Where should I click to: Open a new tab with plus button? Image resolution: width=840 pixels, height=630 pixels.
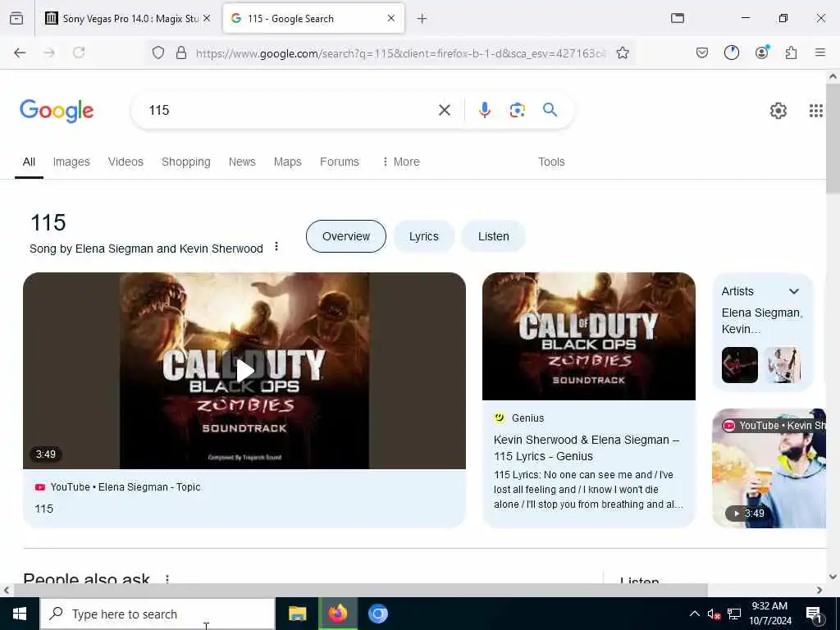coord(422,19)
